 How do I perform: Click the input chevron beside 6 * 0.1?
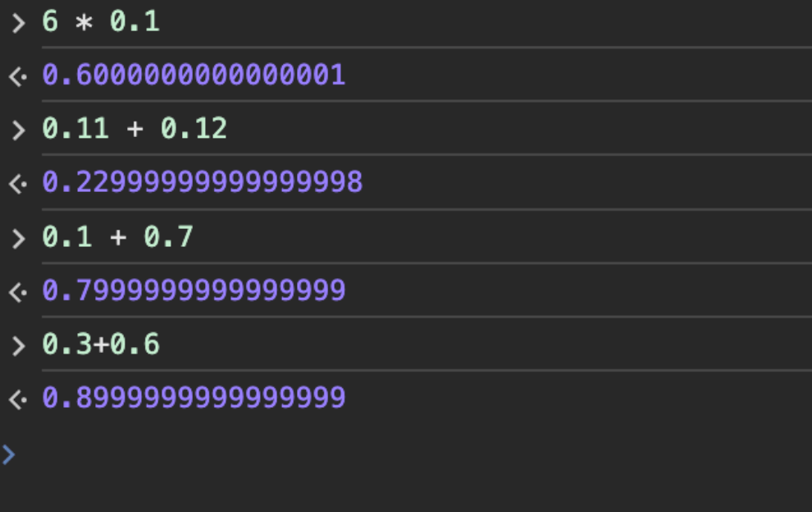pos(18,22)
